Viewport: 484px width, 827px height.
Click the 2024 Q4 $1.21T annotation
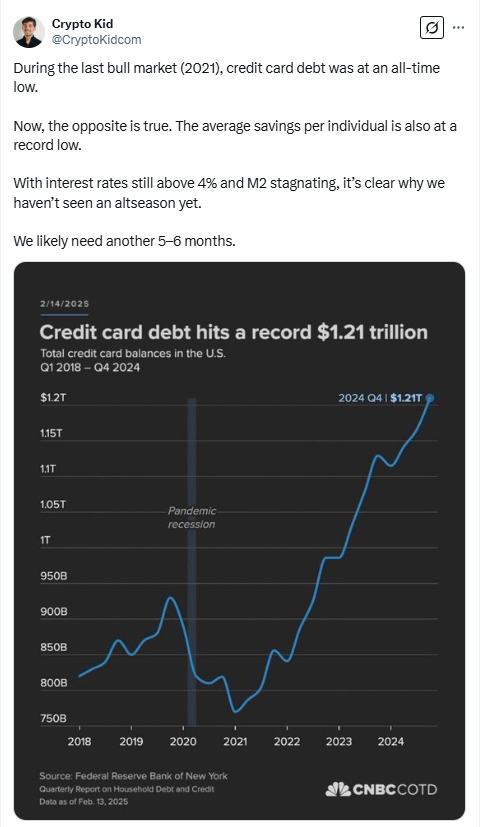pyautogui.click(x=380, y=398)
